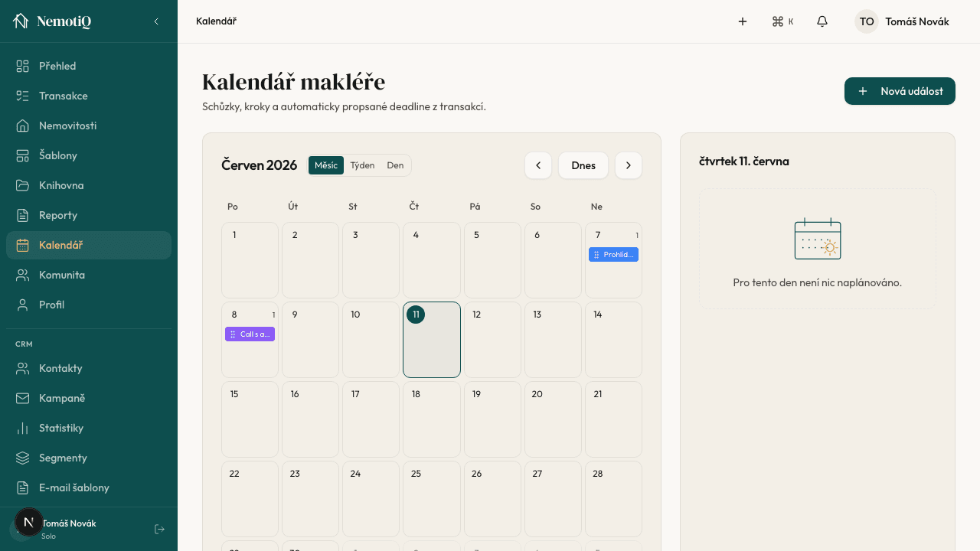
Task: Click the log out icon
Action: (x=159, y=529)
